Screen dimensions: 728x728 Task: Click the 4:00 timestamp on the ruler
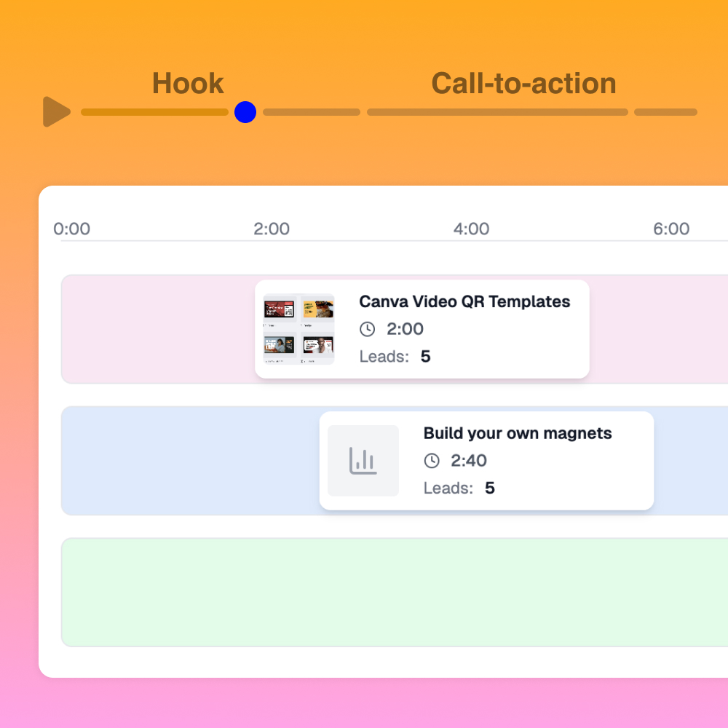coord(471,229)
